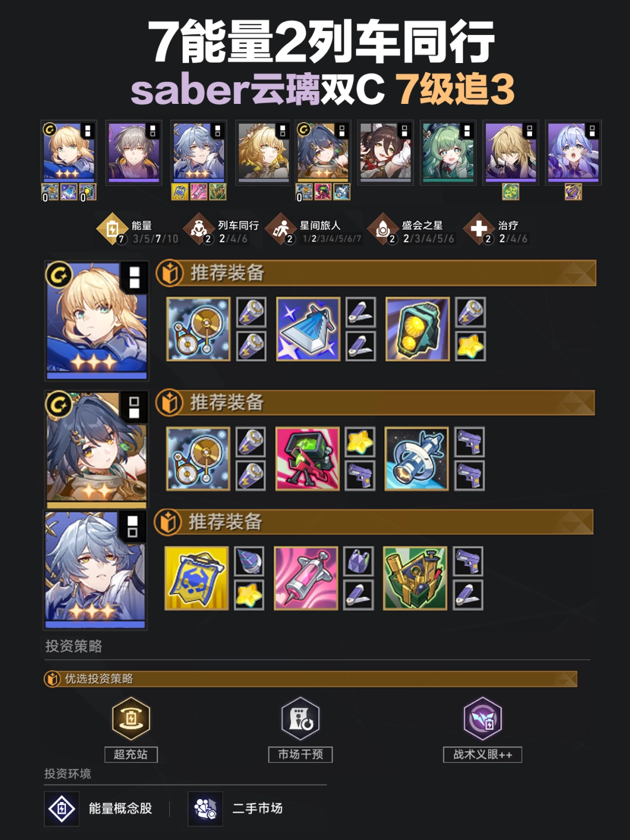Select the 盛会之星 trait bonus indicator
Image resolution: width=630 pixels, height=840 pixels.
pyautogui.click(x=411, y=230)
